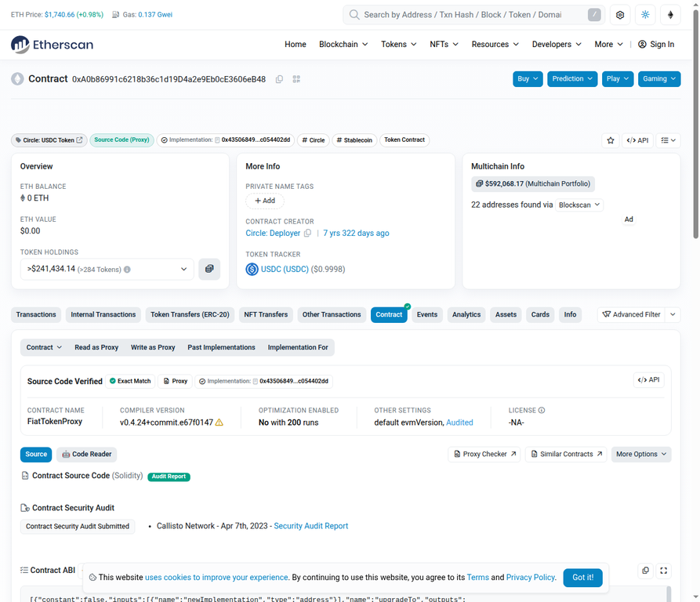
Task: Open the Buy dropdown
Action: click(528, 79)
